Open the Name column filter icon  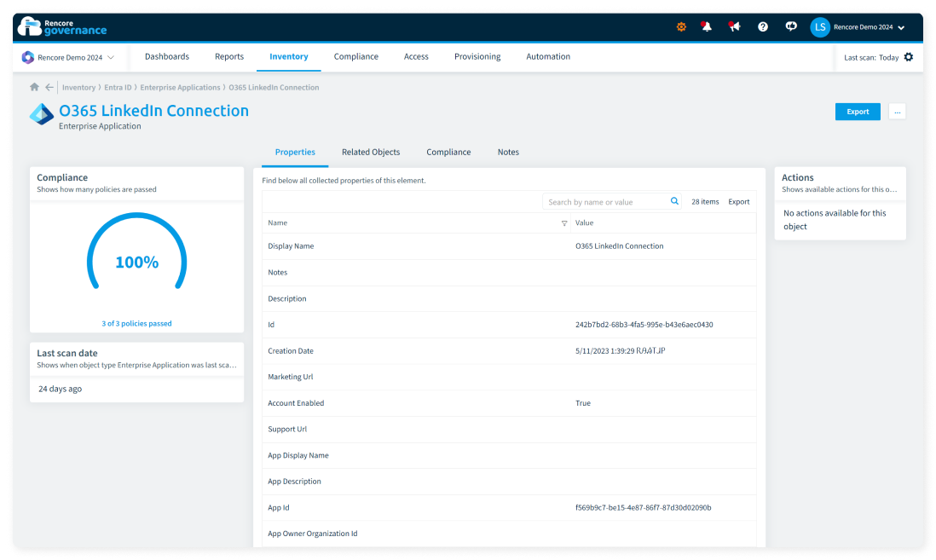pos(564,223)
